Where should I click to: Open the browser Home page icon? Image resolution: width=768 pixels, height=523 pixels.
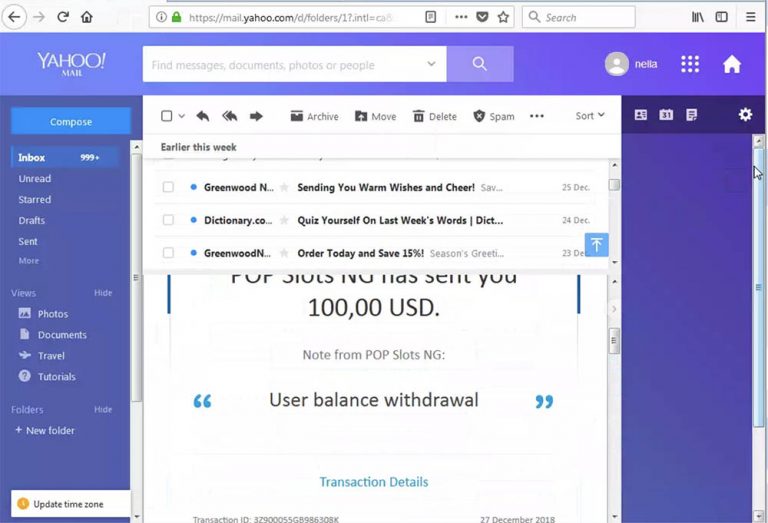coord(87,17)
